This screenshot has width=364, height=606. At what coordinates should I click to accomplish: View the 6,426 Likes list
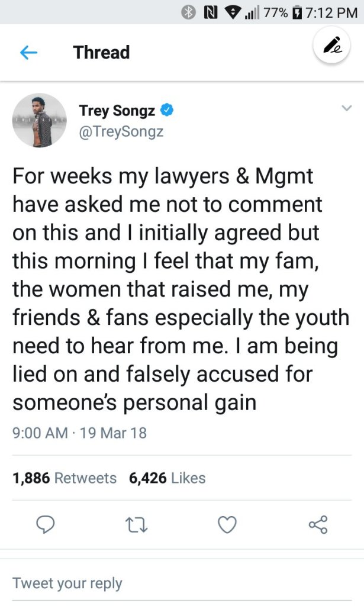coord(167,478)
